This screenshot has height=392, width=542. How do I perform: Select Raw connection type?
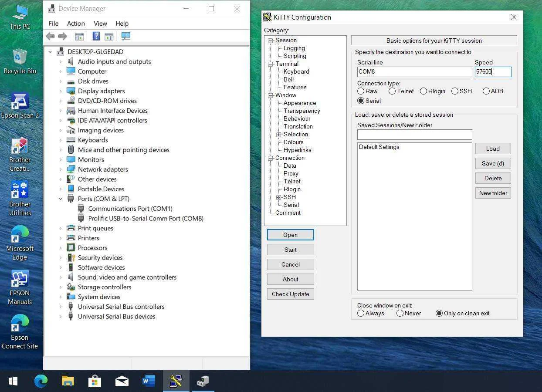[x=361, y=91]
